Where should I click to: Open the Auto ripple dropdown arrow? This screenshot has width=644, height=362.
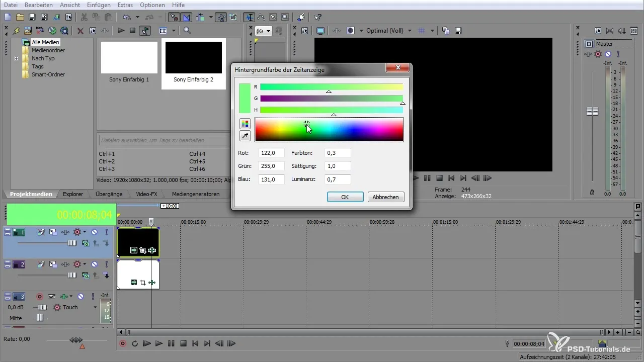point(211,17)
